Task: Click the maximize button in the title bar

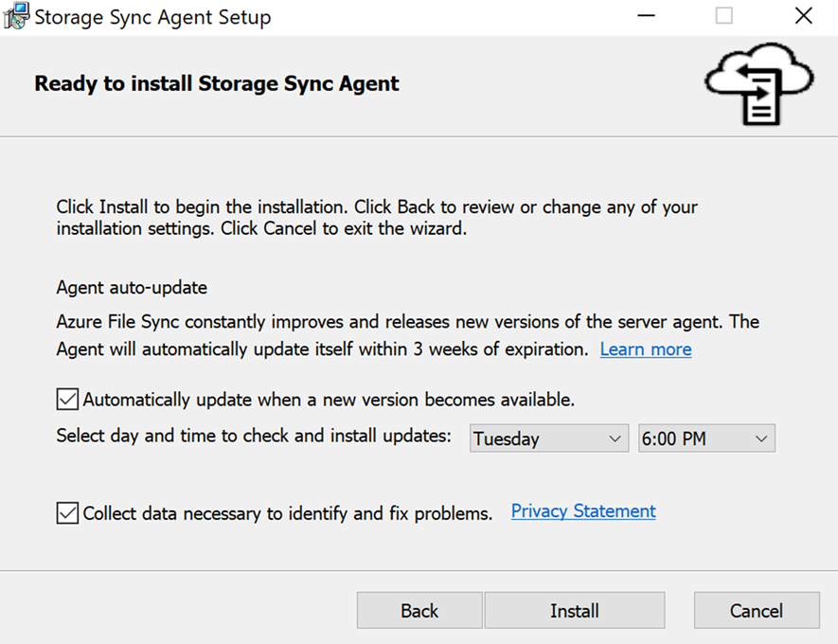Action: coord(723,15)
